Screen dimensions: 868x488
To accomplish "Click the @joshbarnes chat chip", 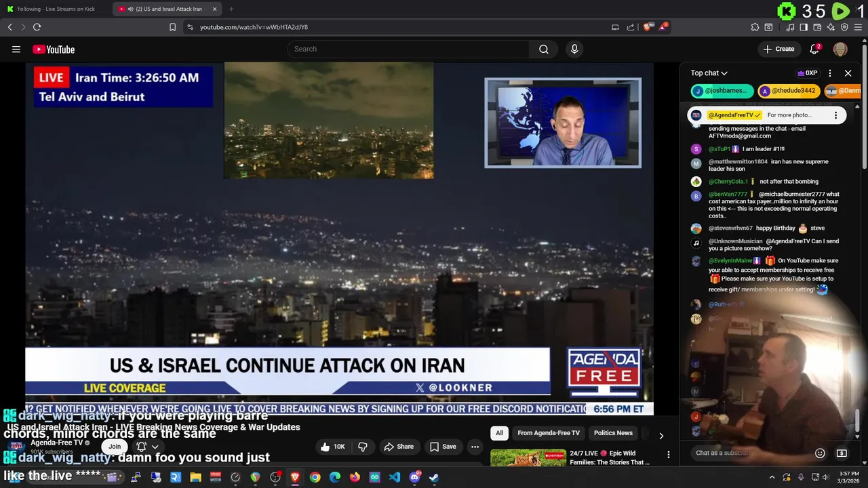I will (x=723, y=91).
